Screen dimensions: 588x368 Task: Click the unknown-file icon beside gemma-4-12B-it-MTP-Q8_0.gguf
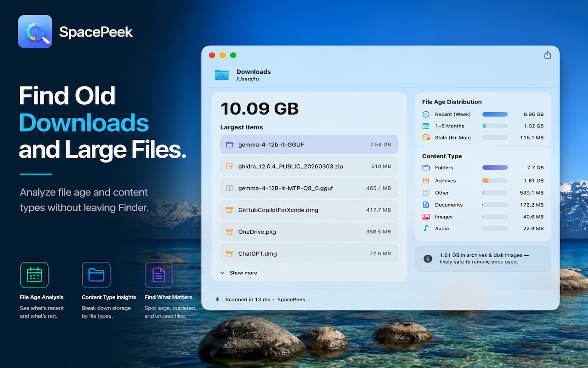[x=229, y=188]
